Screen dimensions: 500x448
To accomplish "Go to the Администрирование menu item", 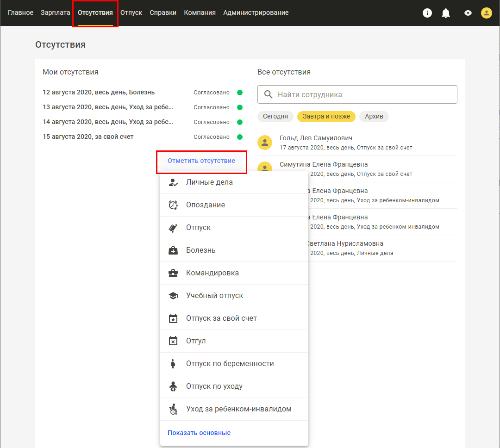I will [x=256, y=13].
